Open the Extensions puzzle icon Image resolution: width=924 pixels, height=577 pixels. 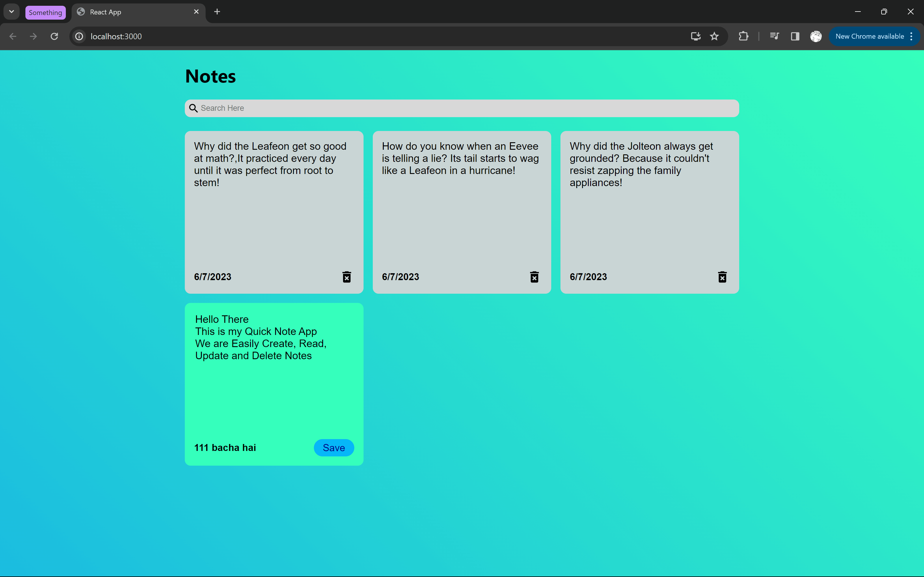743,36
